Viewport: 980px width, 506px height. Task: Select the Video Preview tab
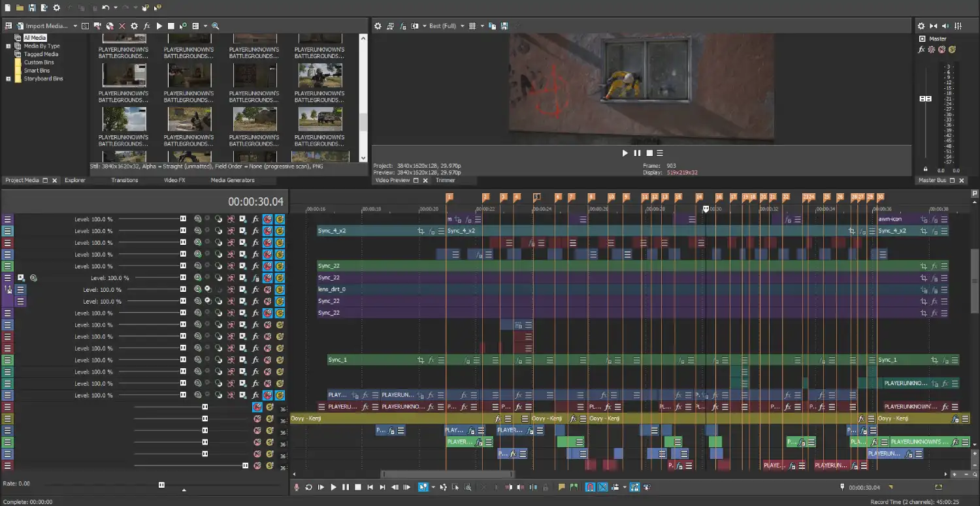393,180
